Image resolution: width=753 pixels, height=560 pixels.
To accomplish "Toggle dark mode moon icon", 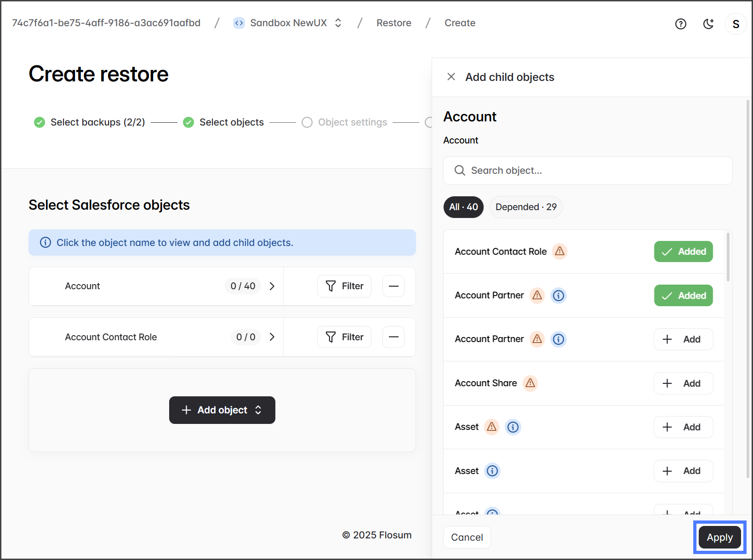I will 708,24.
